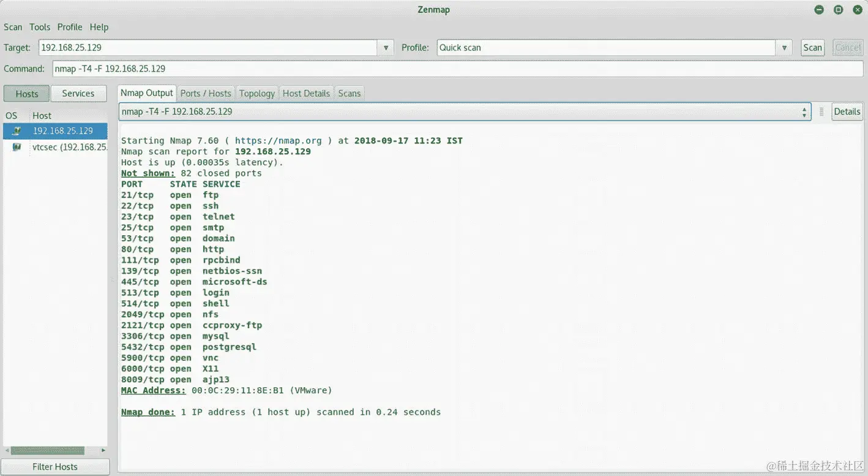The image size is (868, 476).
Task: Click the greyed-out Cancel button
Action: 848,48
